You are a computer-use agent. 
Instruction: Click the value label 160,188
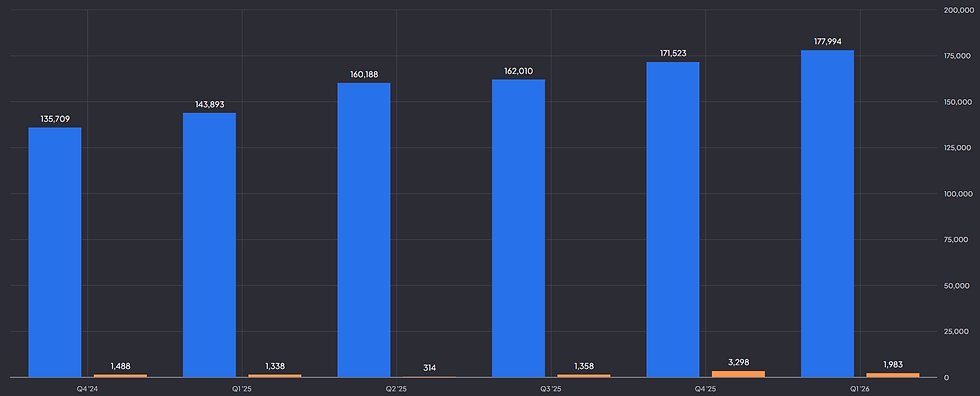pyautogui.click(x=364, y=74)
